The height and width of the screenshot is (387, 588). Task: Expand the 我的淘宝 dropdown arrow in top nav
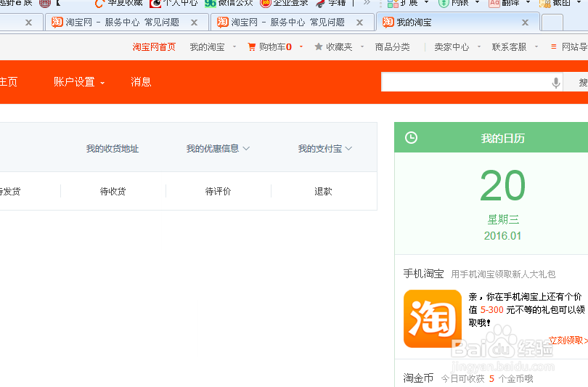(x=234, y=47)
